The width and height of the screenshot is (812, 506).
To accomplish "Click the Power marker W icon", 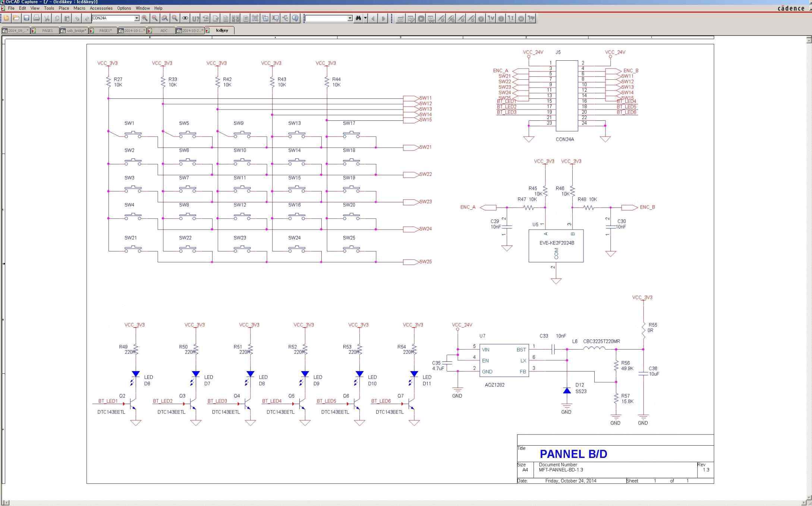I will click(521, 18).
